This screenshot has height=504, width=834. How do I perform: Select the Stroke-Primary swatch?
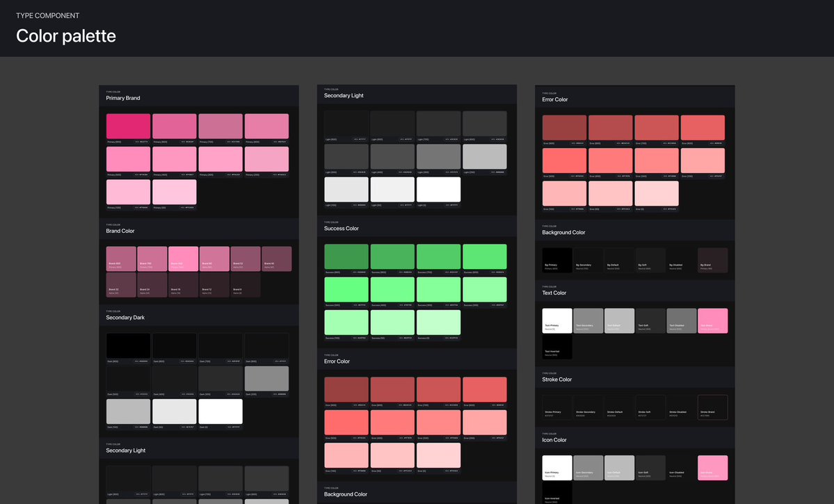(x=557, y=408)
